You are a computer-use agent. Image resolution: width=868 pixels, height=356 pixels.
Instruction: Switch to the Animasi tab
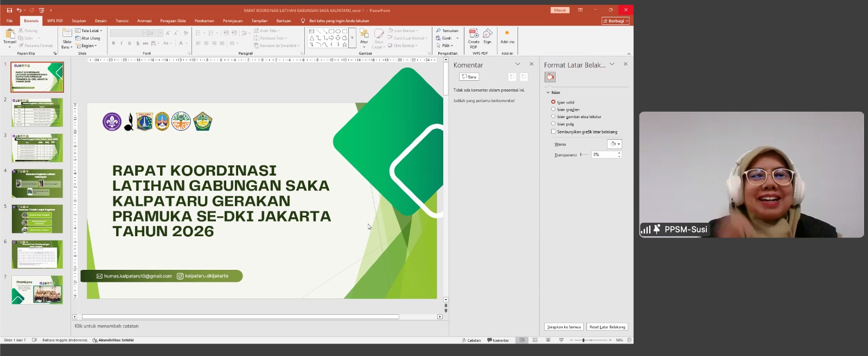pos(144,21)
